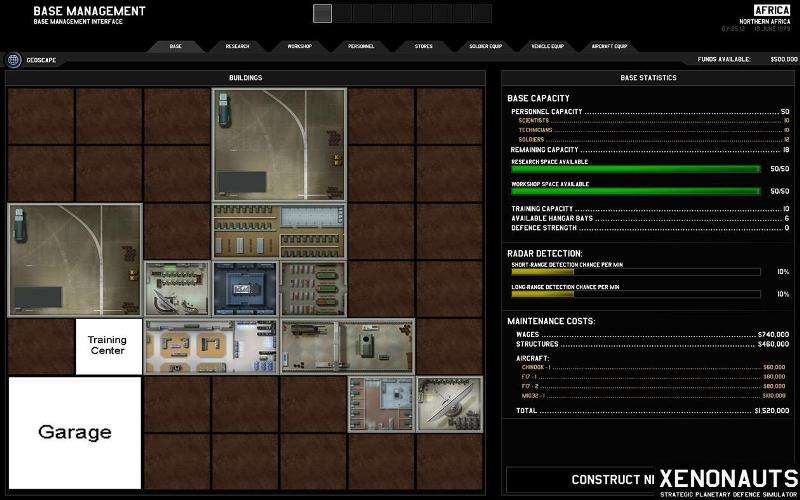Image resolution: width=800 pixels, height=500 pixels.
Task: Click the living quarters building with bunks
Action: (x=279, y=231)
